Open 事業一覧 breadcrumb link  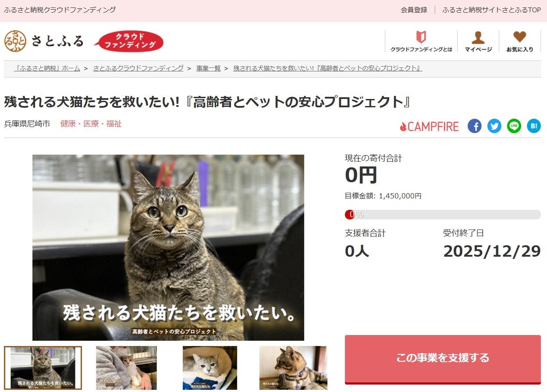coord(208,68)
